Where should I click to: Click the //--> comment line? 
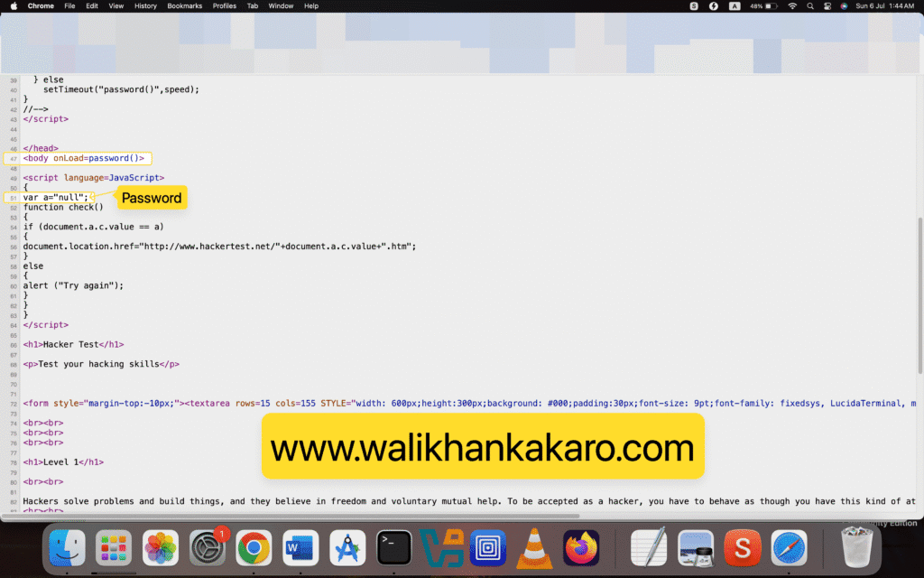[x=35, y=109]
